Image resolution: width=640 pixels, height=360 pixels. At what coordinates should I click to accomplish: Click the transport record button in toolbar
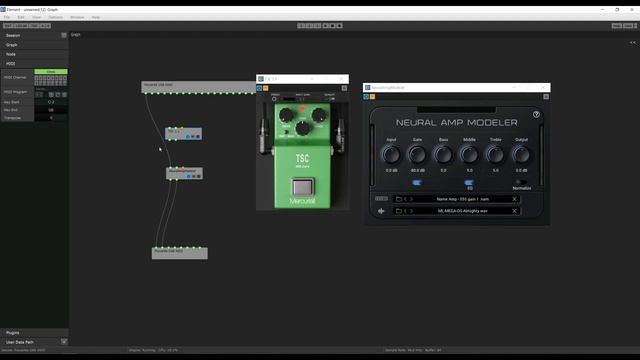pos(339,26)
